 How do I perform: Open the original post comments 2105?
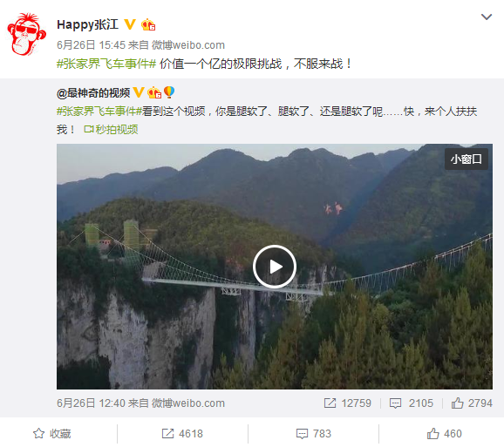pyautogui.click(x=411, y=403)
